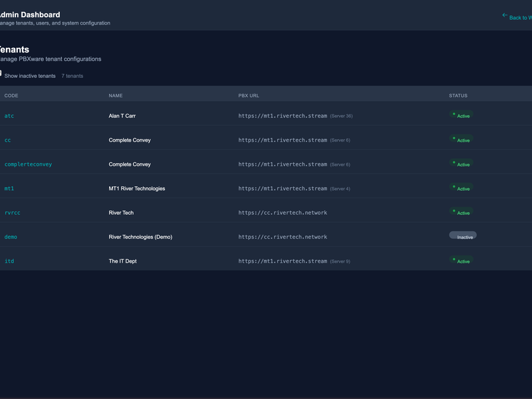Toggle the Show inactive tenants checkbox
Image resolution: width=532 pixels, height=399 pixels.
point(1,74)
